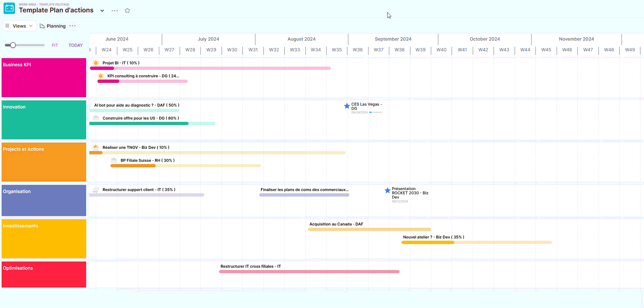Screen dimensions: 644x308
Task: Click the Présentation ROCKET 2030 star milestone
Action: tap(387, 190)
